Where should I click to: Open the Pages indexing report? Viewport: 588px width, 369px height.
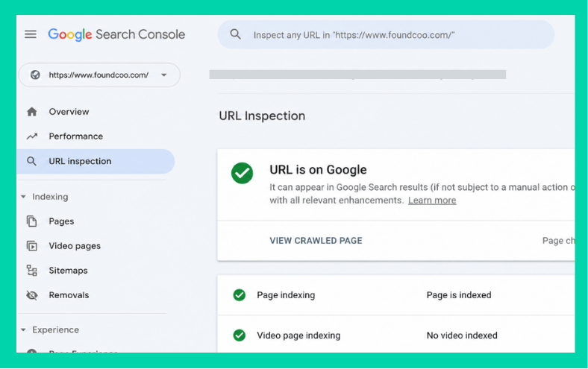[x=61, y=221]
